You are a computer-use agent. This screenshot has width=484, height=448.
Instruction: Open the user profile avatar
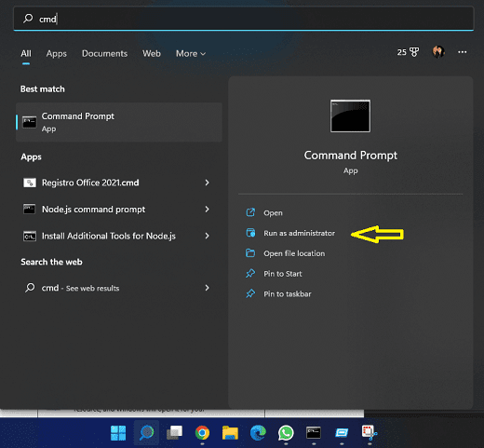[x=438, y=52]
